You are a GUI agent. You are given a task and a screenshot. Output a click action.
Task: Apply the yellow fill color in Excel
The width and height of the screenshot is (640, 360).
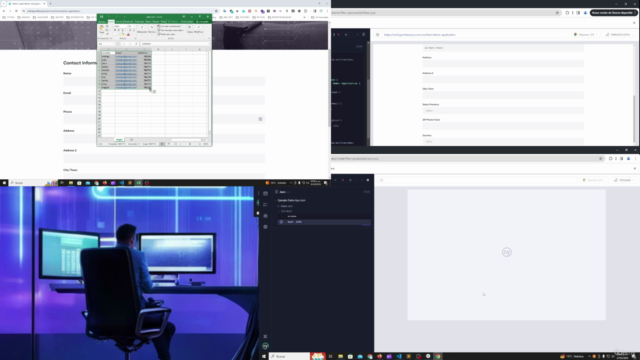[x=122, y=34]
